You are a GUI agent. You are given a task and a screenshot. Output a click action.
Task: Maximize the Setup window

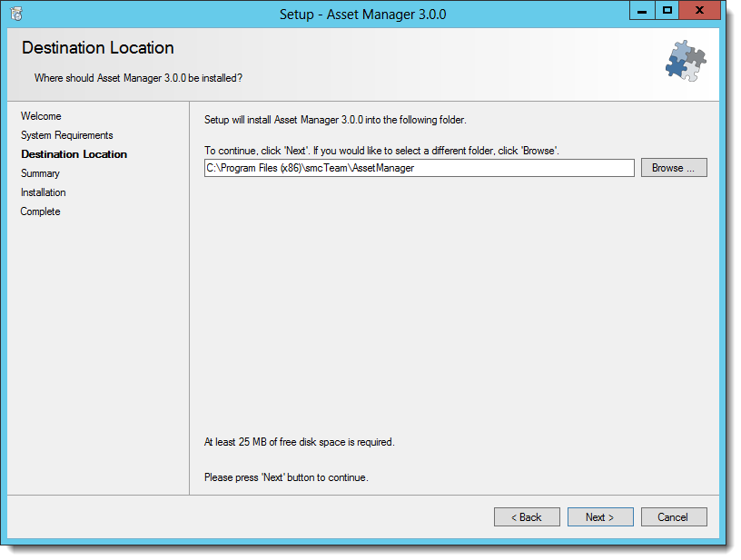pyautogui.click(x=667, y=10)
